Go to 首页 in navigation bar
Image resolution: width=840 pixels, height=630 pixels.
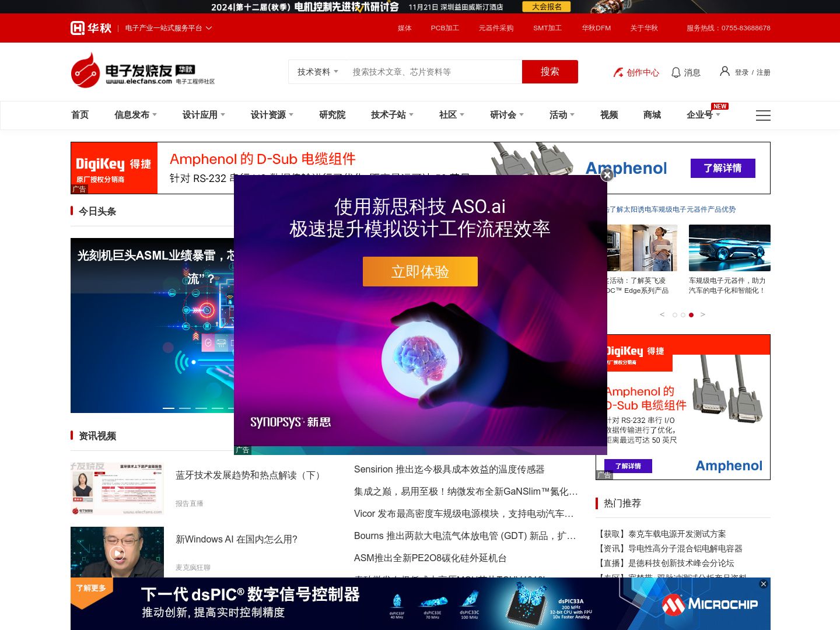[x=80, y=115]
